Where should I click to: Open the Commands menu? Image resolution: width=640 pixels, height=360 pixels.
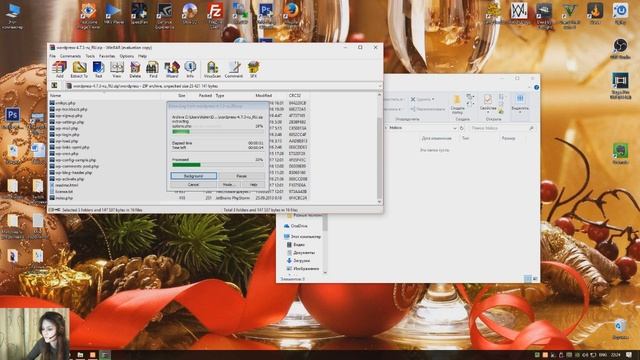71,56
